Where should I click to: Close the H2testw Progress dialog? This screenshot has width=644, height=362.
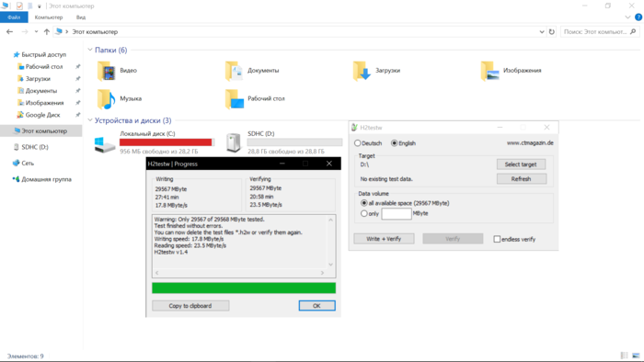click(x=329, y=164)
